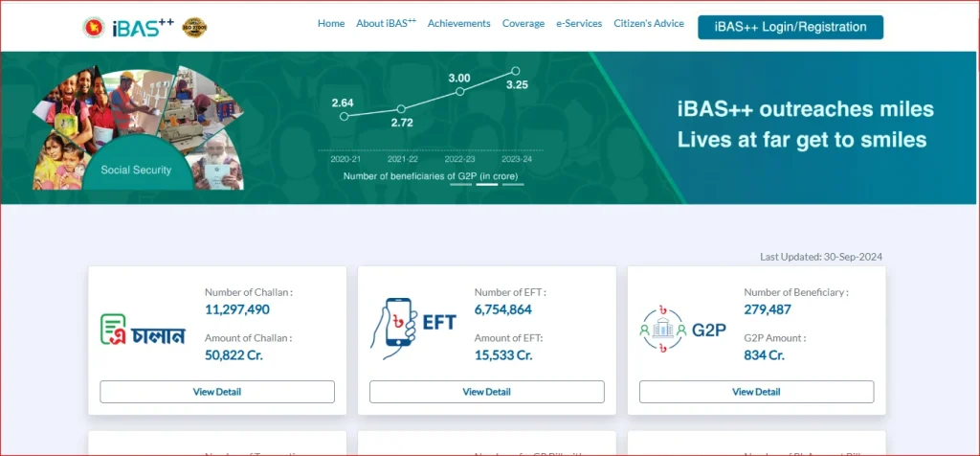Click the 2020-21 data point marker
Screen dimensions: 980x456
344,116
